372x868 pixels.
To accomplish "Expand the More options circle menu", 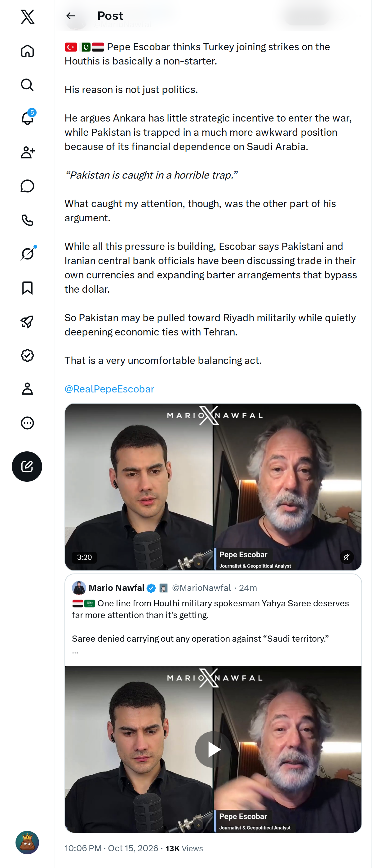I will tap(27, 423).
